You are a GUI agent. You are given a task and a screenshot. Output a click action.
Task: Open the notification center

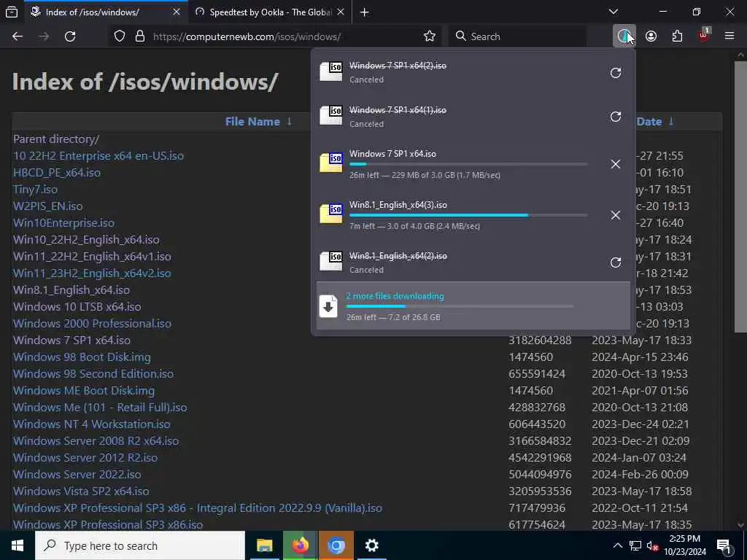click(x=724, y=545)
